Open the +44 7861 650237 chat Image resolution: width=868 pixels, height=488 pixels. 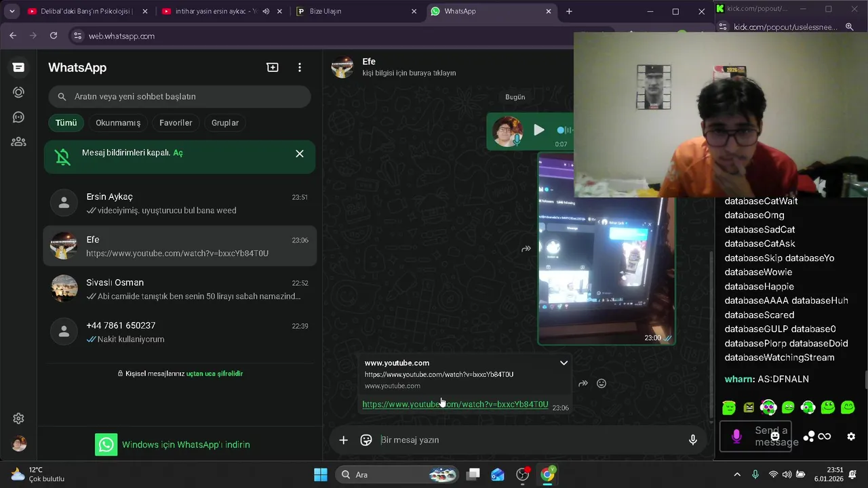pos(180,332)
